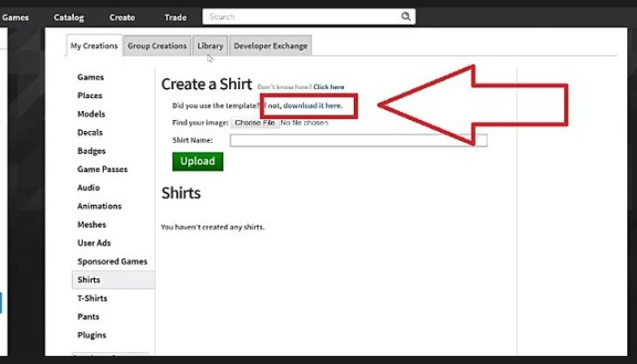Image resolution: width=637 pixels, height=364 pixels.
Task: Select Places in sidebar
Action: click(90, 96)
